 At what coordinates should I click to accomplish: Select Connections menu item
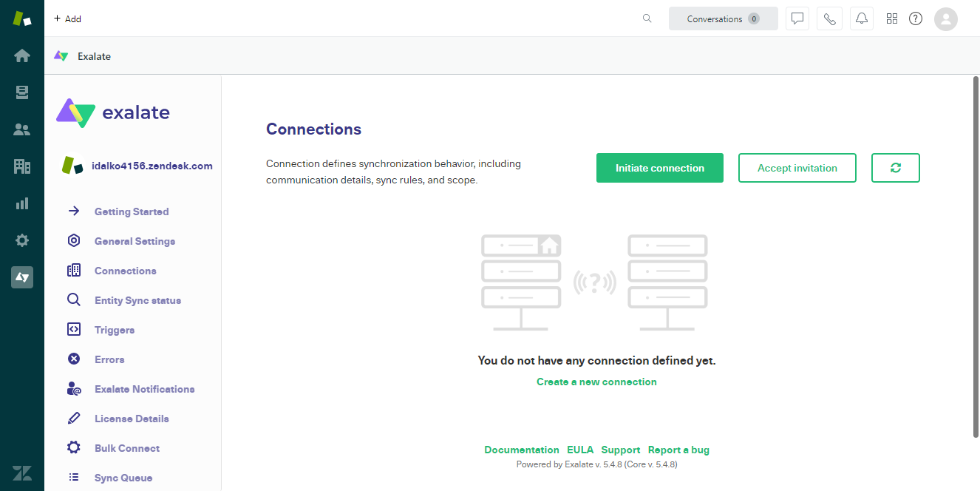pyautogui.click(x=126, y=271)
